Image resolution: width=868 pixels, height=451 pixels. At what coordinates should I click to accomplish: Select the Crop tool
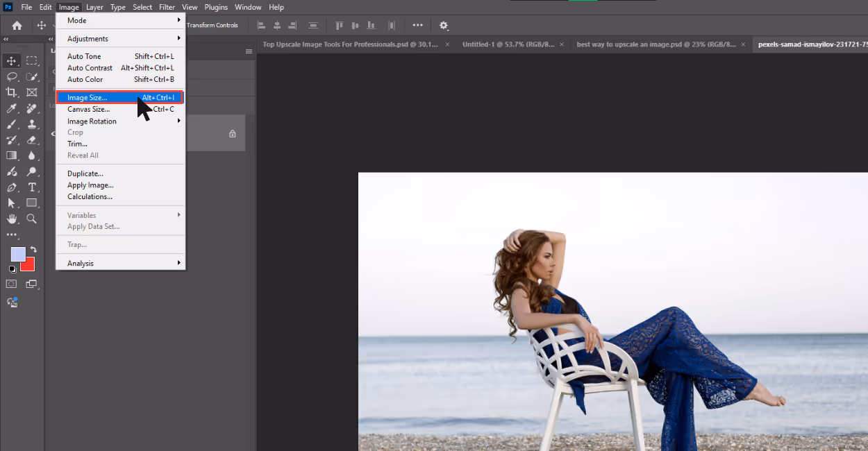pos(12,92)
